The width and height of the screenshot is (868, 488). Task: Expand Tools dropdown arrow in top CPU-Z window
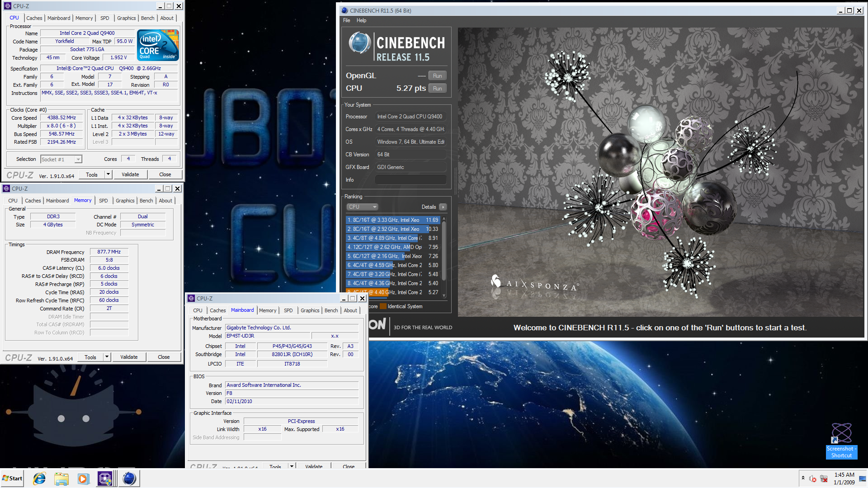tap(108, 174)
